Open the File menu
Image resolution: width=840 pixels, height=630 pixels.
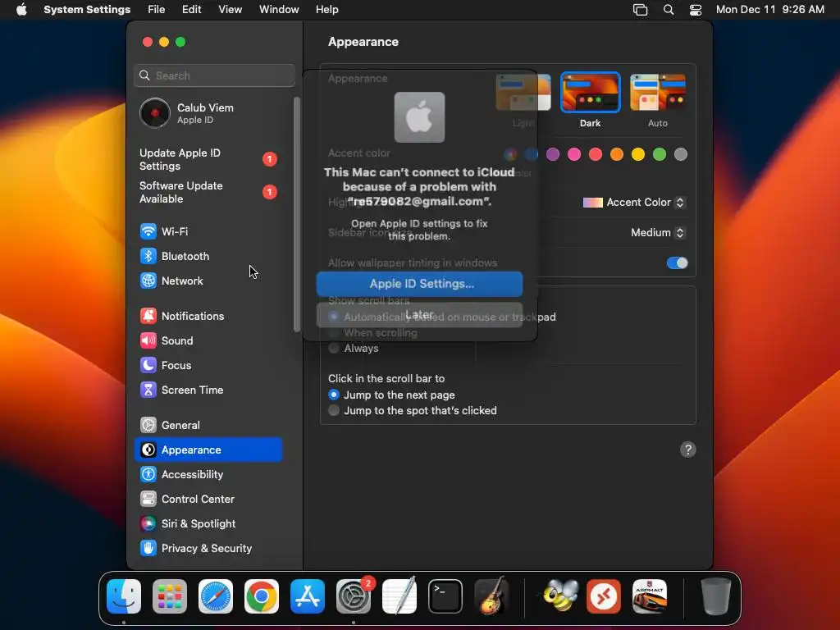point(157,10)
